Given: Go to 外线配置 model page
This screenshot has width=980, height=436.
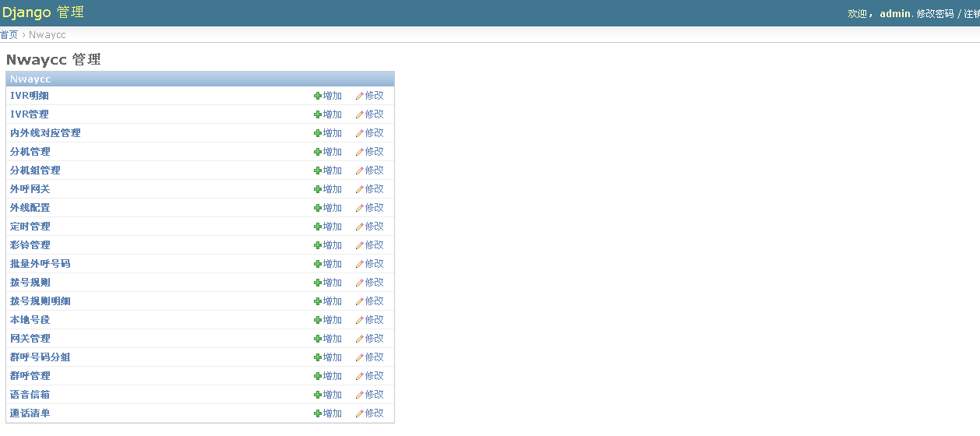Looking at the screenshot, I should (30, 208).
